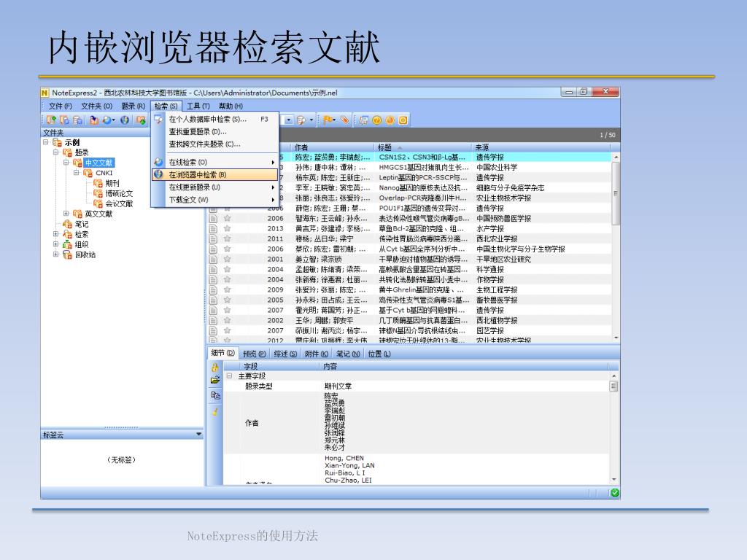Toggle star on 智海东 2006 row
This screenshot has height=560, width=747.
[228, 218]
